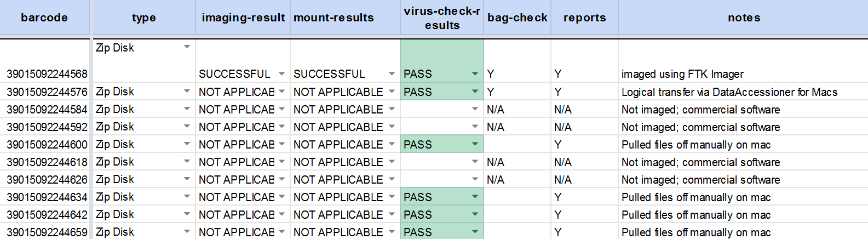Open type dropdown for barcode 39015092244568

tap(187, 47)
